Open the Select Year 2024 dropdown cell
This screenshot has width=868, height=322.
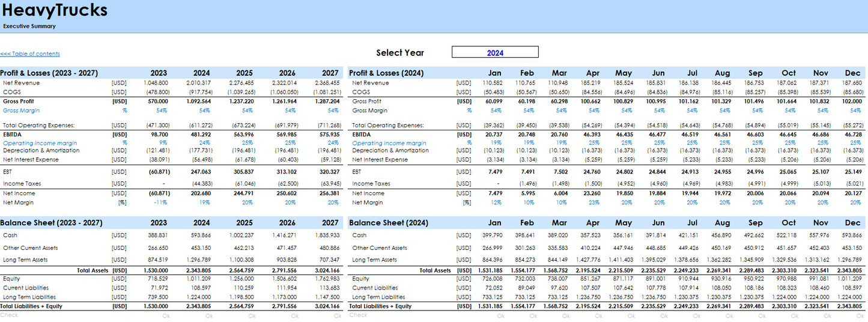495,53
